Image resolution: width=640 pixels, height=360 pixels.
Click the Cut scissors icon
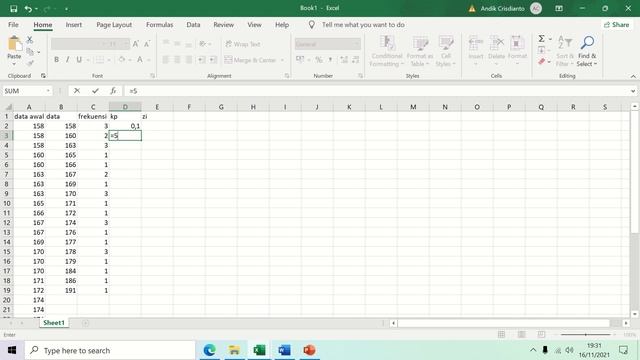click(29, 40)
